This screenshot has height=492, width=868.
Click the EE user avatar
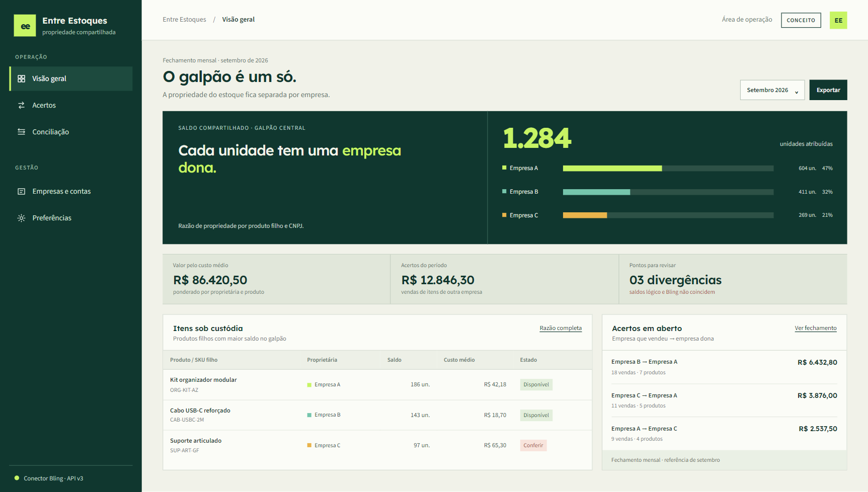click(x=838, y=20)
